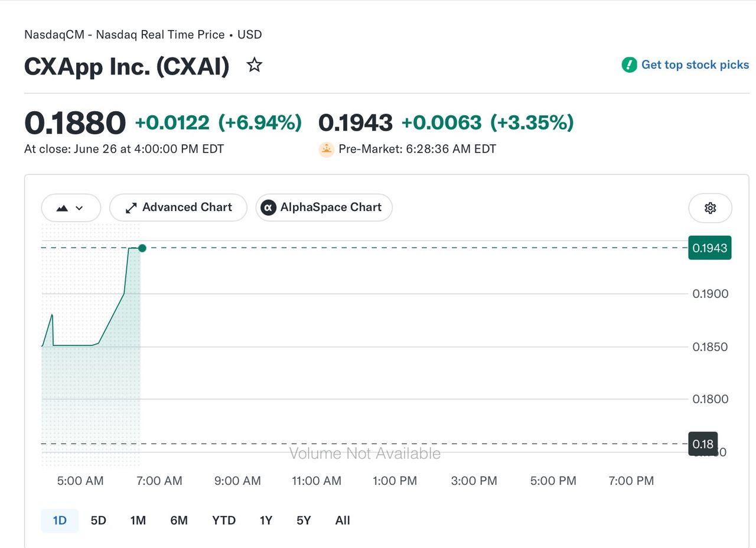Open the Advanced Chart view
This screenshot has height=548, width=756.
[x=178, y=207]
